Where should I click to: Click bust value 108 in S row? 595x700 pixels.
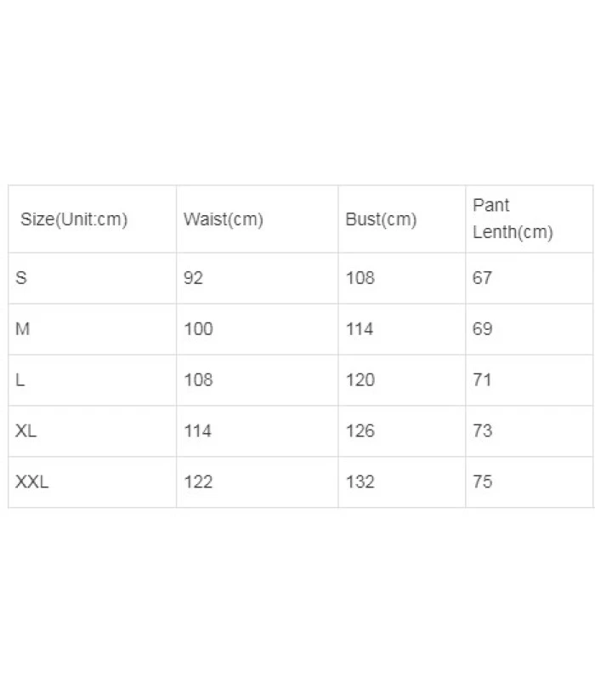coord(360,278)
